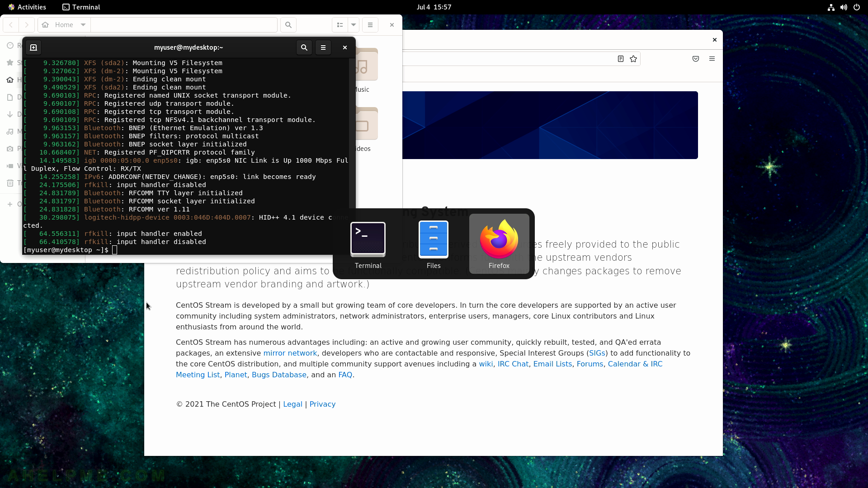Viewport: 868px width, 488px height.
Task: Click Terminal command prompt line
Action: point(185,250)
